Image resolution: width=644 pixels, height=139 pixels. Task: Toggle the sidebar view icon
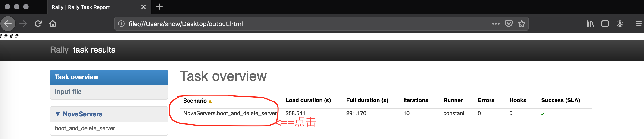(x=605, y=24)
